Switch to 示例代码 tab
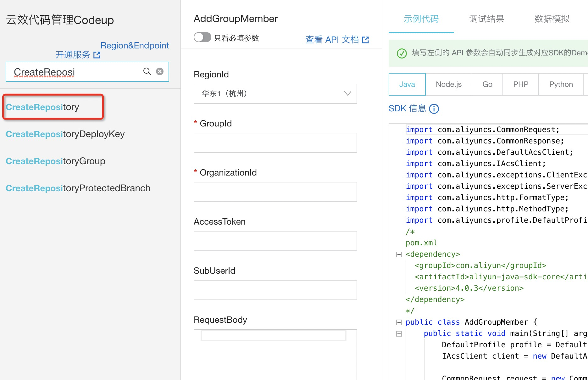Screen dimensions: 588x380 [421, 19]
